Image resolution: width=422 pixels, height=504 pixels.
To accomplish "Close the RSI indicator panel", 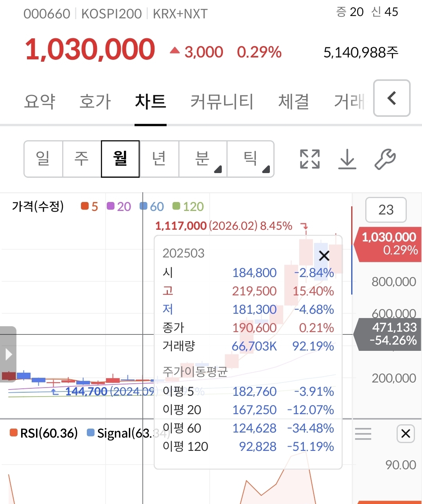I will [406, 433].
